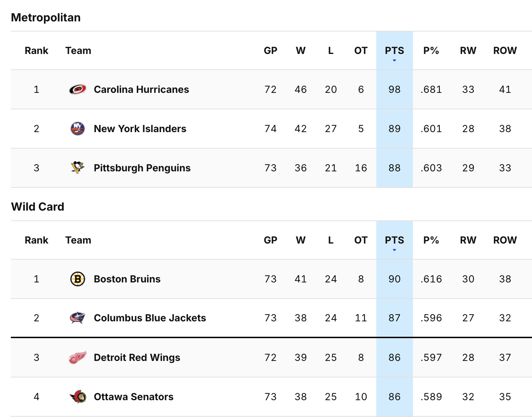Sort Wild Card table by RW header
The image size is (532, 417).
pyautogui.click(x=468, y=240)
